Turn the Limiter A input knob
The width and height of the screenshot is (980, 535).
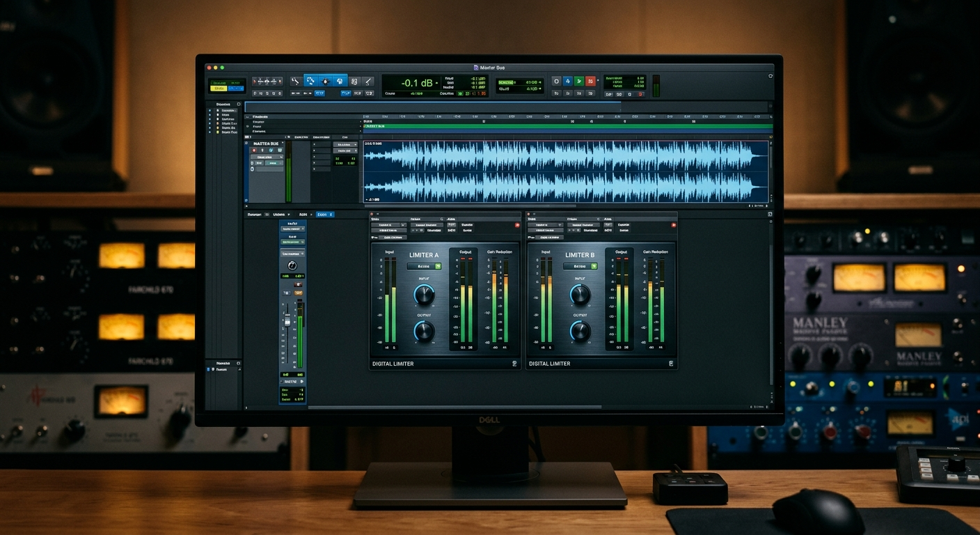tap(424, 295)
